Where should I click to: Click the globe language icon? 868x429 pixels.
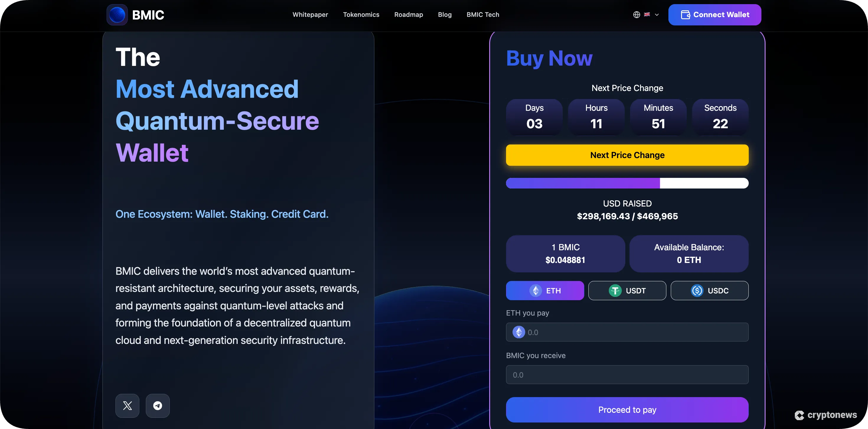click(x=636, y=14)
